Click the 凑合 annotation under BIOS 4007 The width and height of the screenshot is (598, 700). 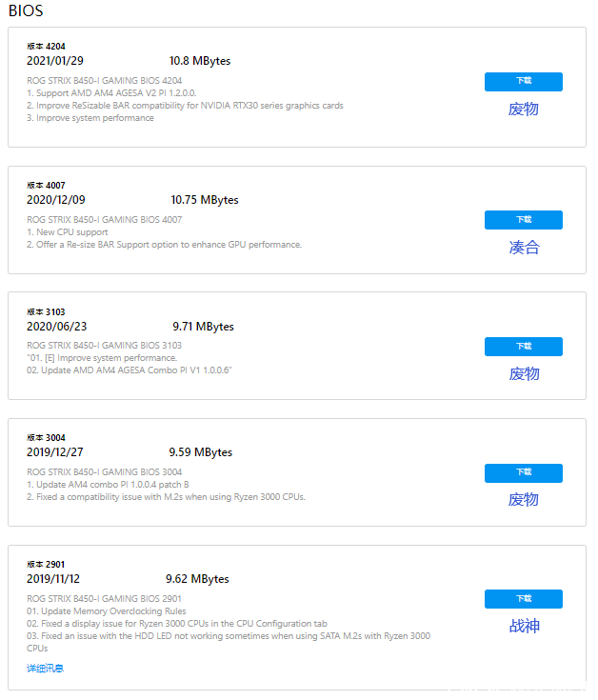pyautogui.click(x=524, y=248)
